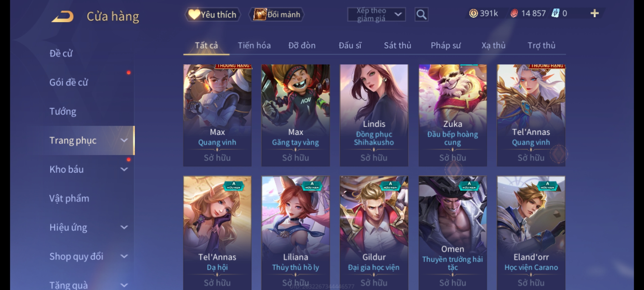Switch to the Tiến hóa tab
The image size is (644, 290).
(254, 45)
